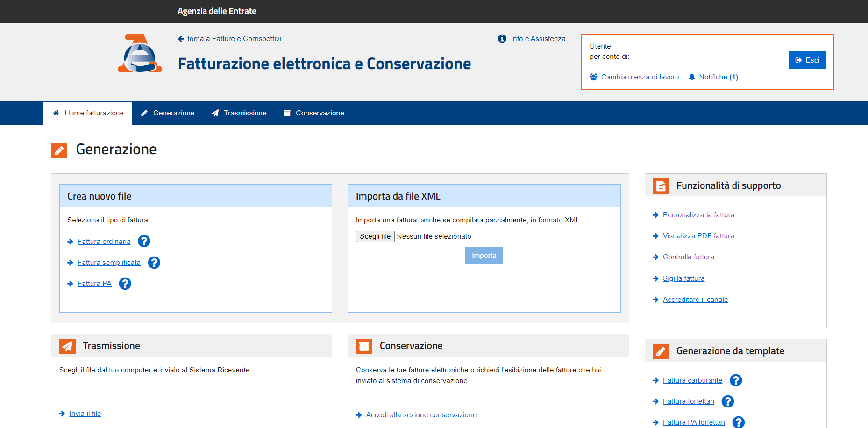Click help icon beside Fattura forfettari
The width and height of the screenshot is (868, 428).
coord(728,401)
